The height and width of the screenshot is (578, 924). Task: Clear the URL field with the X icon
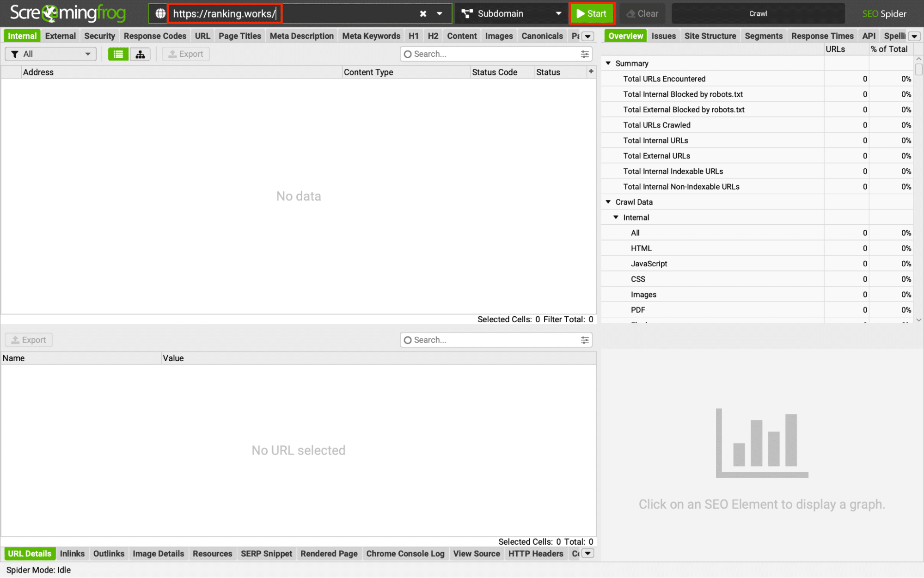pyautogui.click(x=422, y=13)
